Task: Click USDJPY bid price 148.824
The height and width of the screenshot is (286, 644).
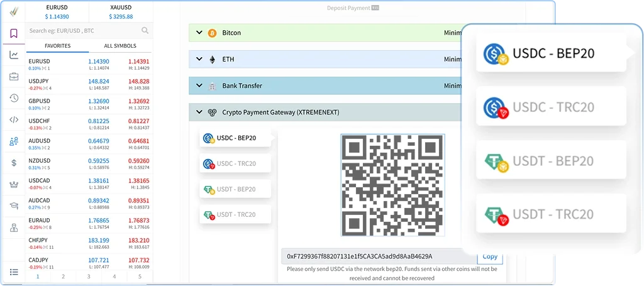Action: 99,81
